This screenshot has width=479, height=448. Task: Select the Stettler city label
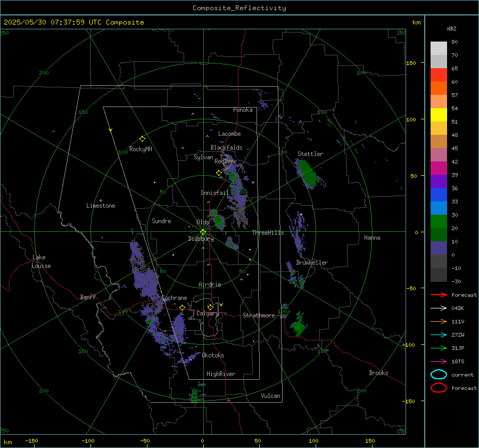pos(310,154)
